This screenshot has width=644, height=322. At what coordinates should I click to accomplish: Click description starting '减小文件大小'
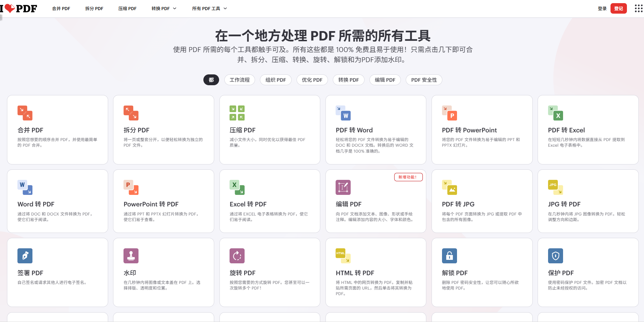pyautogui.click(x=267, y=142)
